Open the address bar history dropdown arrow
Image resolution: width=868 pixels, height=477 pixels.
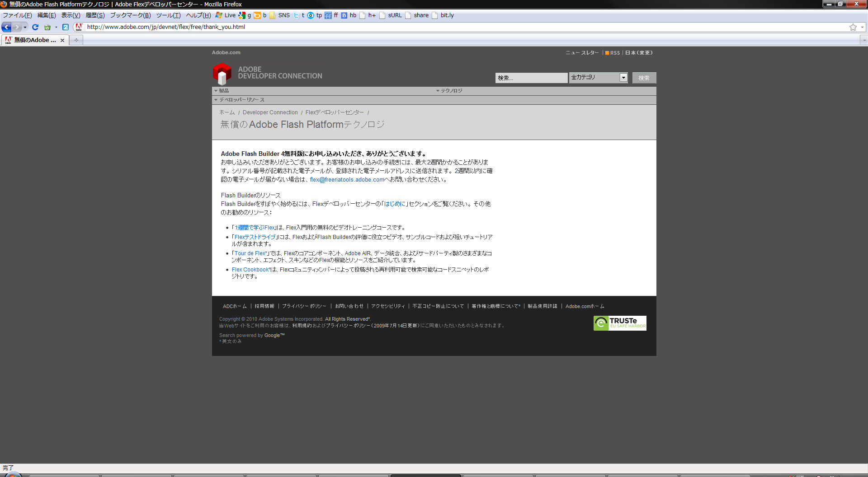pyautogui.click(x=862, y=27)
